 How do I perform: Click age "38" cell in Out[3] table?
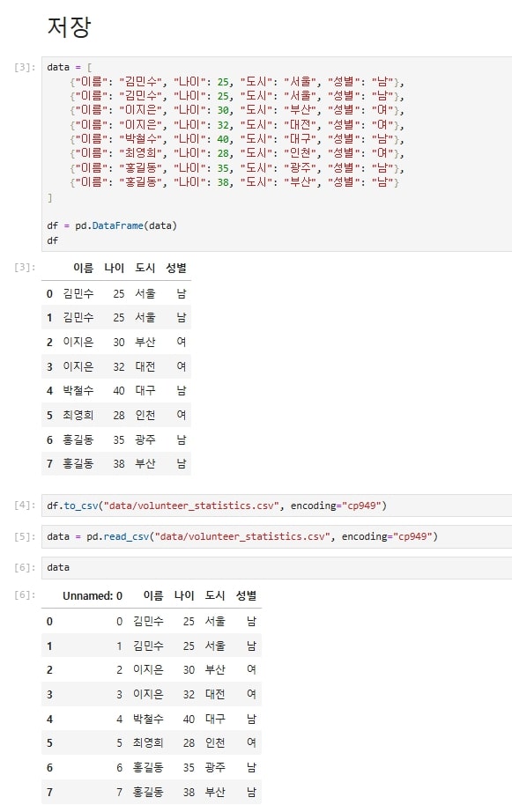pyautogui.click(x=119, y=463)
